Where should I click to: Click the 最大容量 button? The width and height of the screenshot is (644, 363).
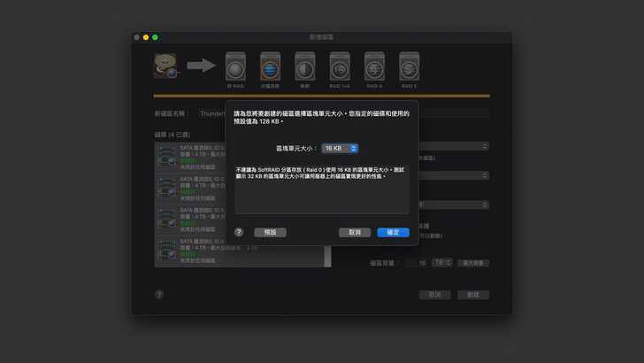coord(473,263)
